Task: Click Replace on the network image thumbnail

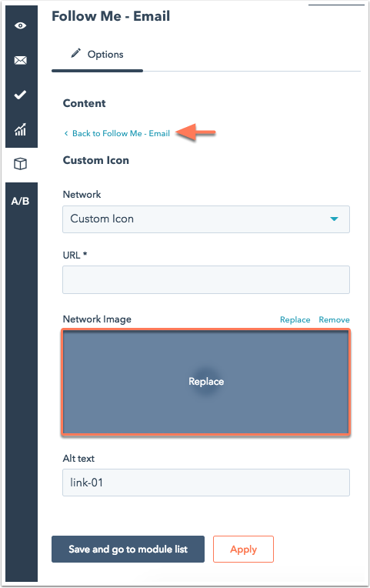Action: pos(206,382)
